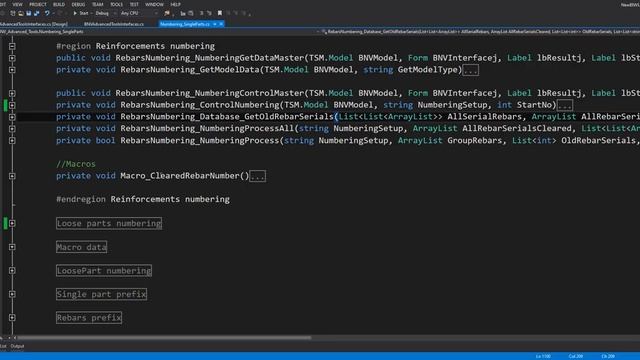Image resolution: width=640 pixels, height=360 pixels.
Task: Open the Output panel tab at the bottom
Action: (17, 346)
